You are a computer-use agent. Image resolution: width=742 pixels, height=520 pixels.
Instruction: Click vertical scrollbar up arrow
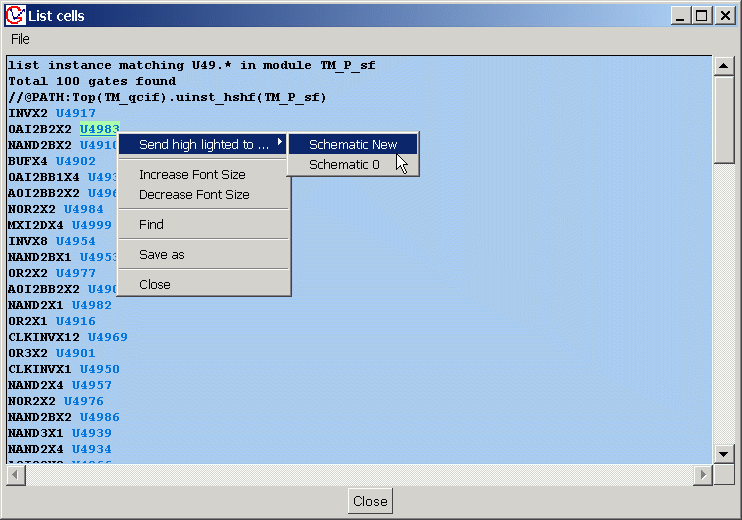723,66
